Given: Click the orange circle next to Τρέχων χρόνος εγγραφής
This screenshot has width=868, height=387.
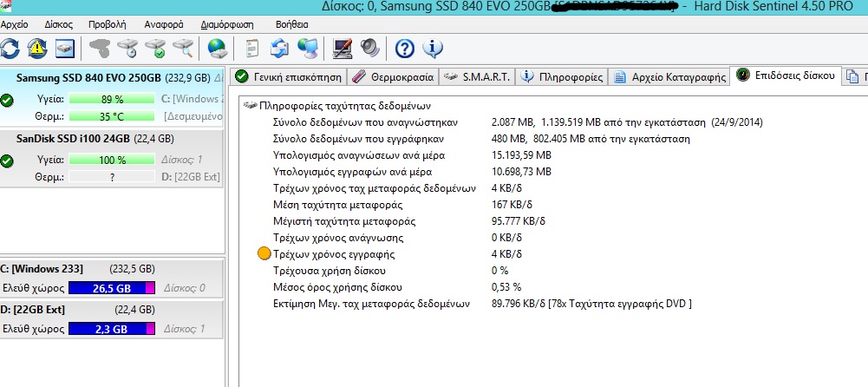Looking at the screenshot, I should (264, 254).
